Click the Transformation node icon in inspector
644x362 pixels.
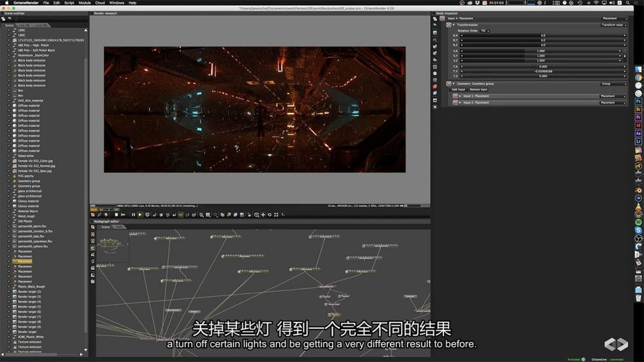tap(448, 25)
